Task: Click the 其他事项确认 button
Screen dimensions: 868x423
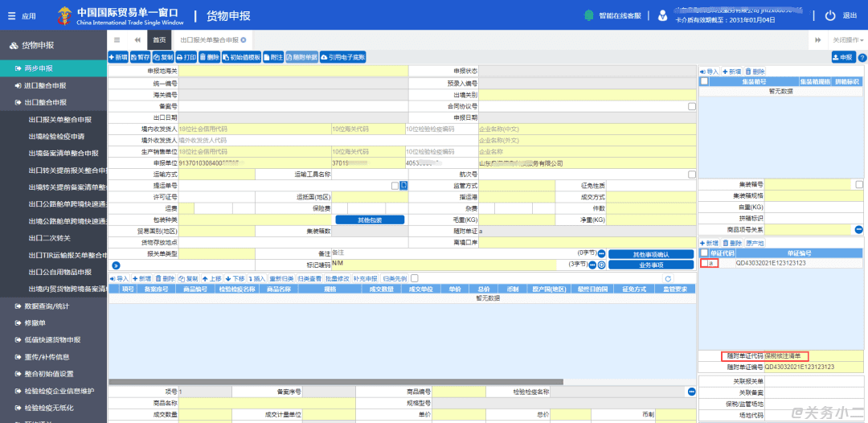Action: coord(651,254)
